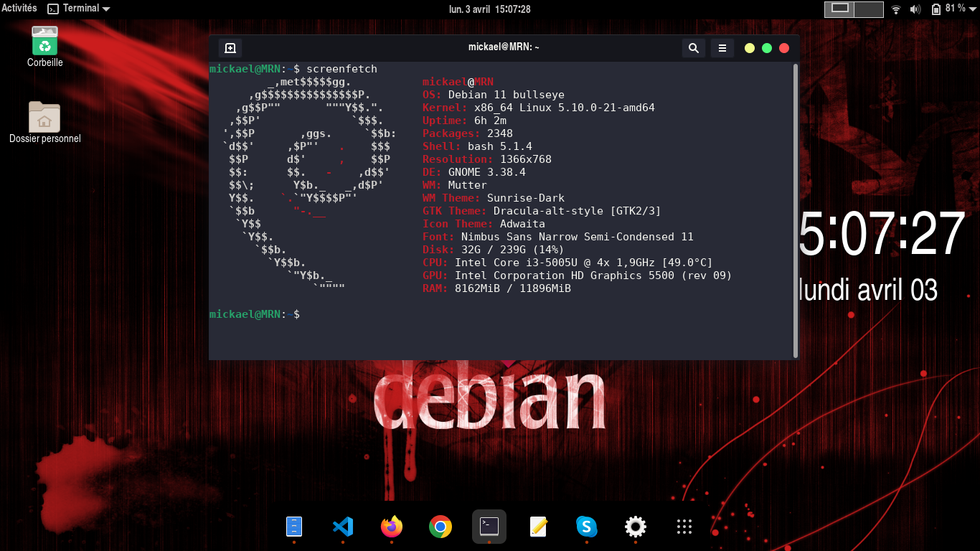980x551 pixels.
Task: Open the terminal hamburger menu
Action: click(722, 48)
